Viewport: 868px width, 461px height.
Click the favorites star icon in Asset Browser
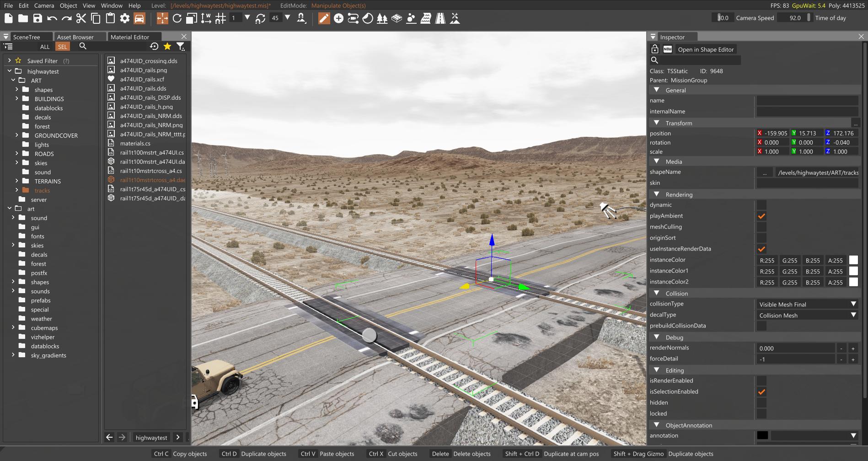167,46
